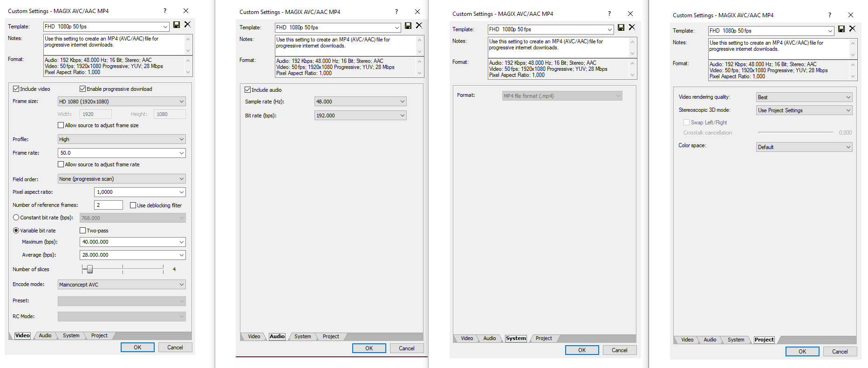868x368 pixels.
Task: Open Stereoscopic 3D mode dropdown
Action: (804, 110)
